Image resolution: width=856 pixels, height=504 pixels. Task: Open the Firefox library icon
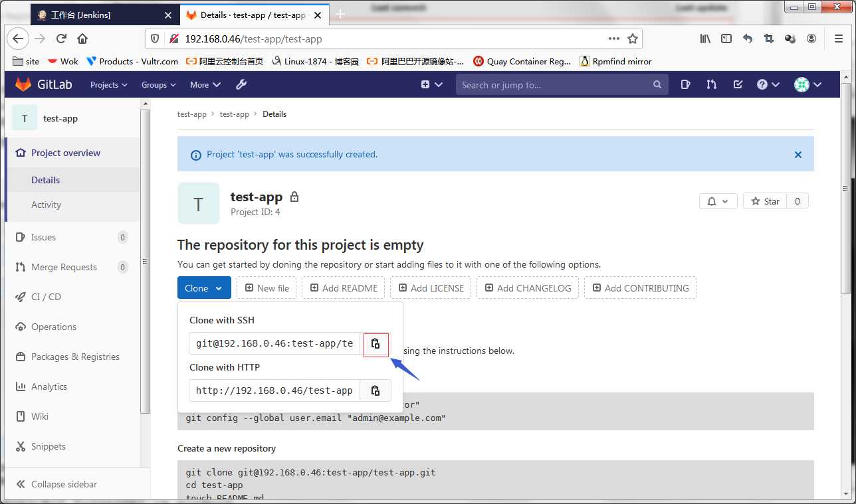pos(705,39)
